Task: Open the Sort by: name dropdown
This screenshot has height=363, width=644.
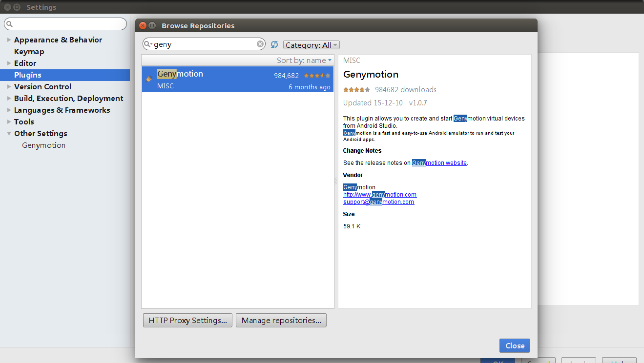Action: tap(304, 60)
